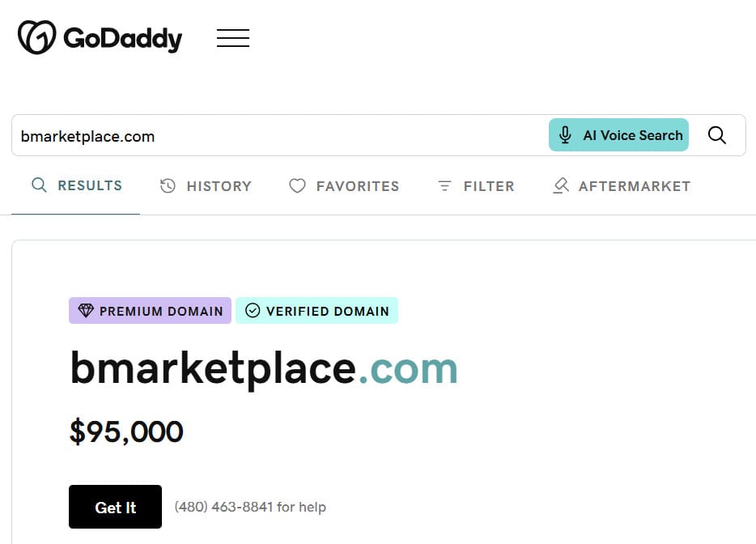
Task: Click the gavel icon beside Aftermarket
Action: pyautogui.click(x=560, y=186)
